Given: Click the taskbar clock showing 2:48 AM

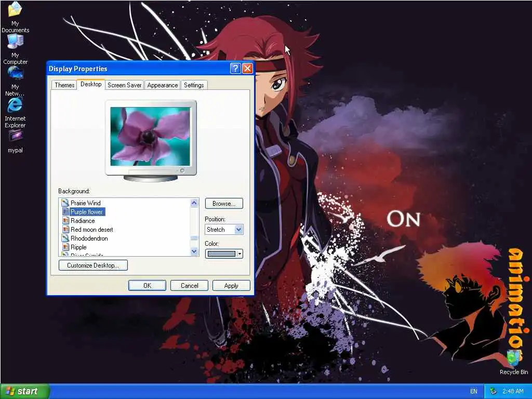Looking at the screenshot, I should (513, 391).
